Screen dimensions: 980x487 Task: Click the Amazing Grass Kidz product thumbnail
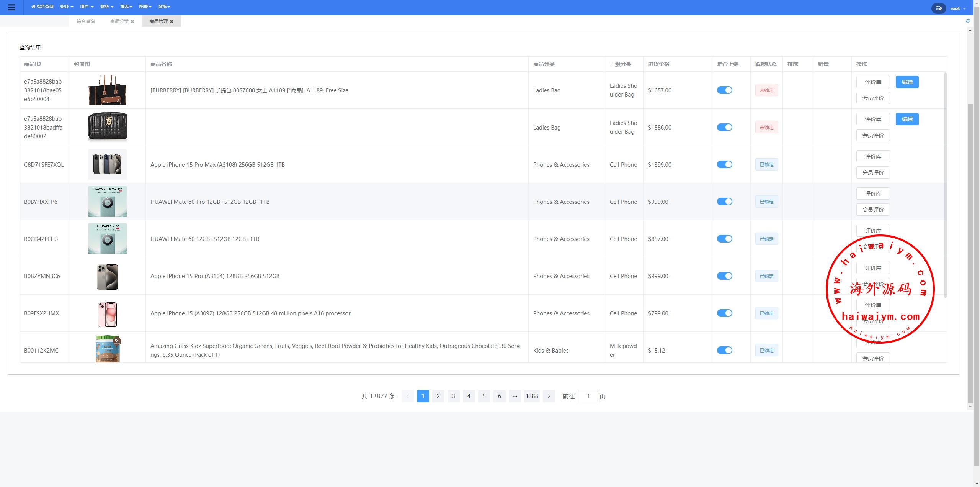[x=108, y=349]
